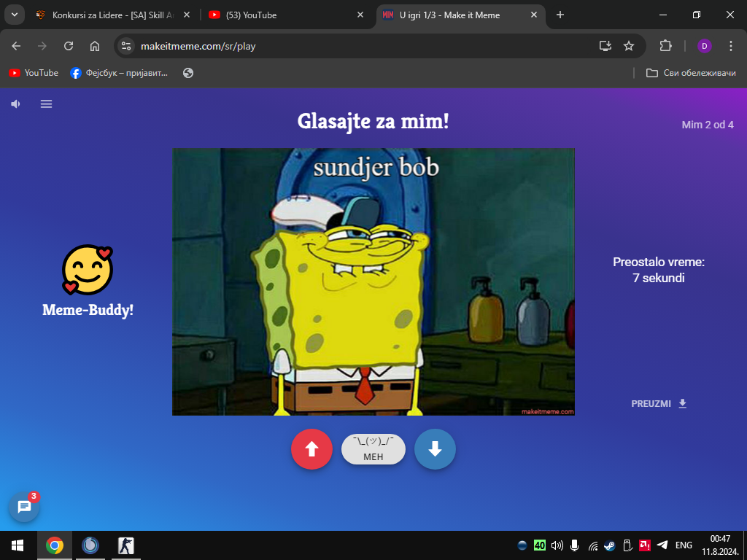Open the purple D profile menu

(x=705, y=46)
